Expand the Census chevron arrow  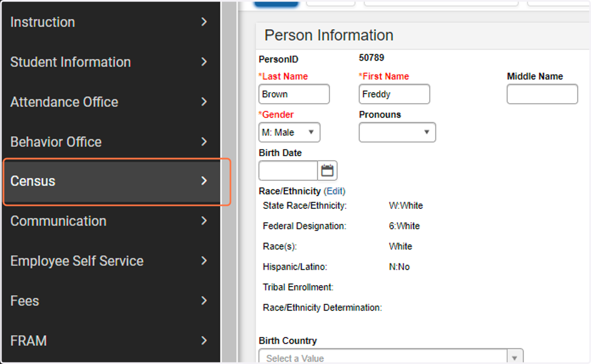pos(204,181)
